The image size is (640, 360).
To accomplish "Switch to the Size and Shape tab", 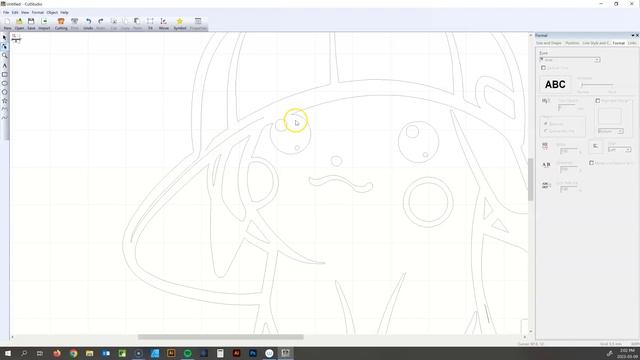I will 549,43.
